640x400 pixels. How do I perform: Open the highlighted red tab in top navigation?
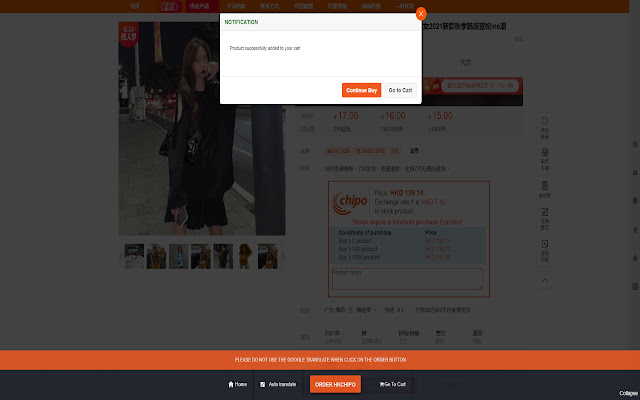point(202,6)
